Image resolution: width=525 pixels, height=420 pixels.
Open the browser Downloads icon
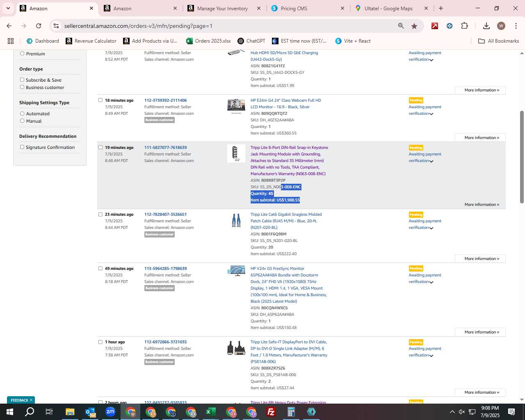(x=486, y=26)
